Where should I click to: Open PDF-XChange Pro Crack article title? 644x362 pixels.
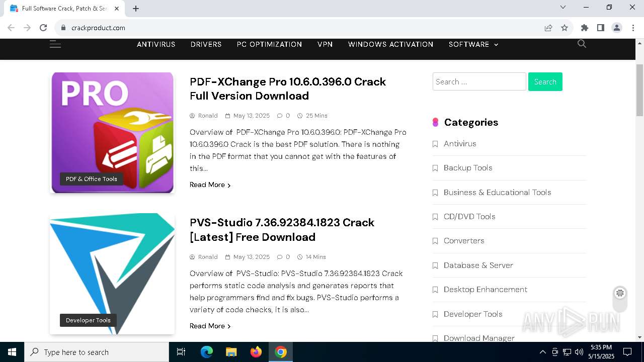pyautogui.click(x=287, y=88)
